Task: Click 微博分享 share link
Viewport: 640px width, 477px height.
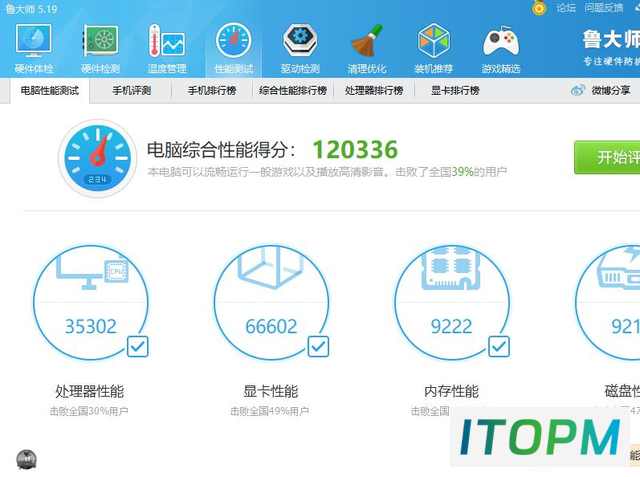Action: (611, 90)
